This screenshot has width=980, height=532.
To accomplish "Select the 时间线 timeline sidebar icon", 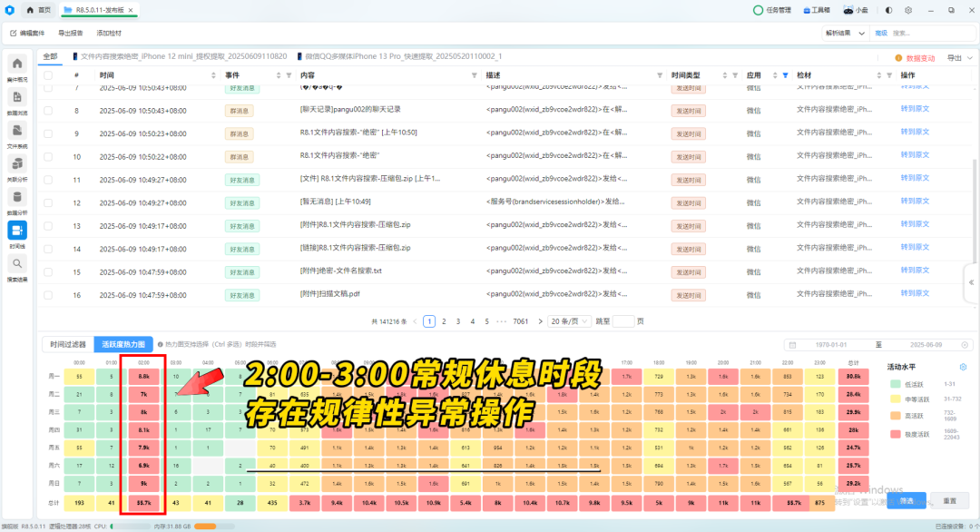I will click(17, 231).
